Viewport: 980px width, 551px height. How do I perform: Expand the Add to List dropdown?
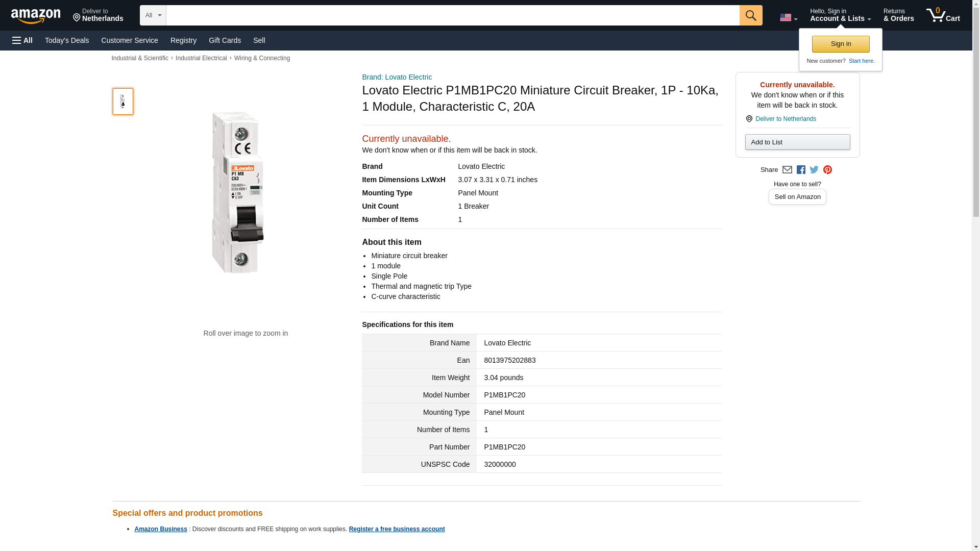[x=797, y=142]
